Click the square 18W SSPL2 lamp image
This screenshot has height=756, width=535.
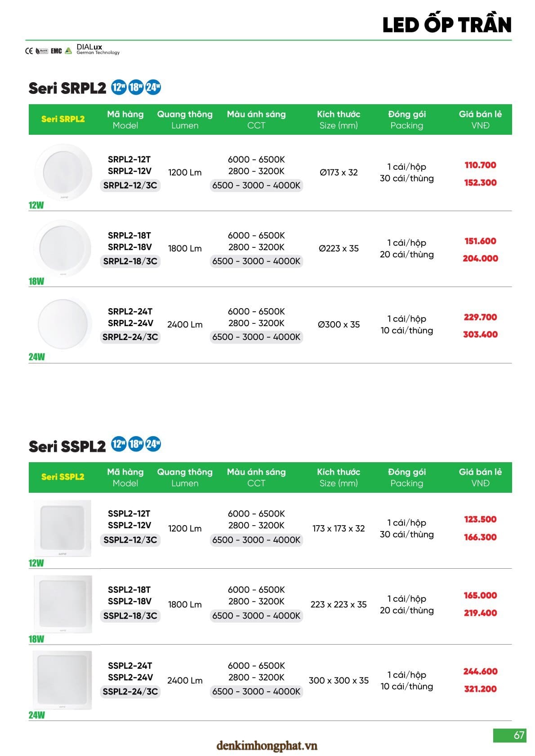[63, 604]
